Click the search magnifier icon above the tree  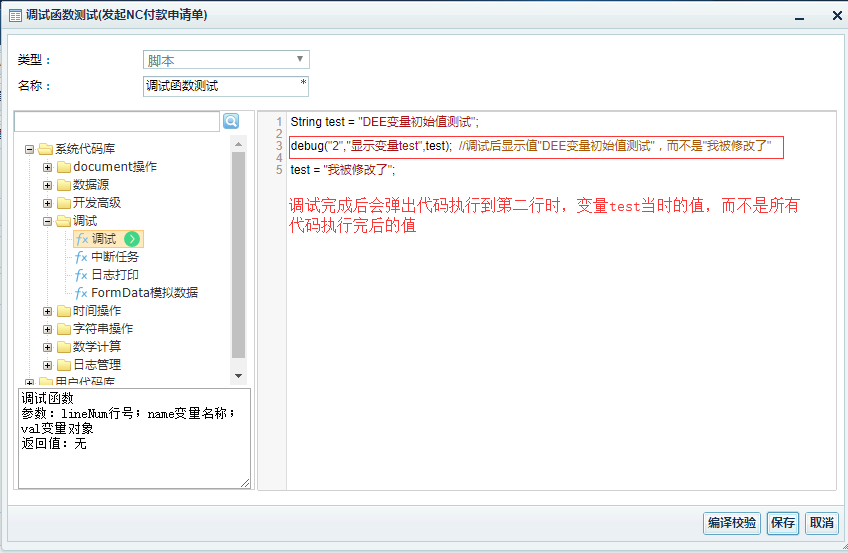click(231, 121)
